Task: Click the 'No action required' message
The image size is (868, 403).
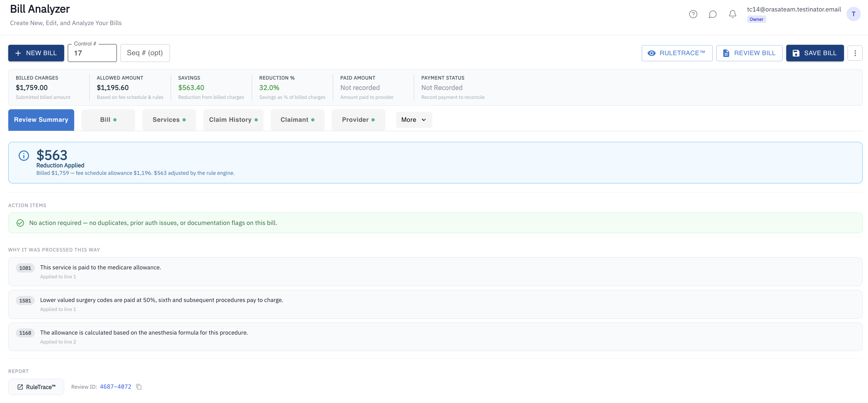Action: (153, 223)
